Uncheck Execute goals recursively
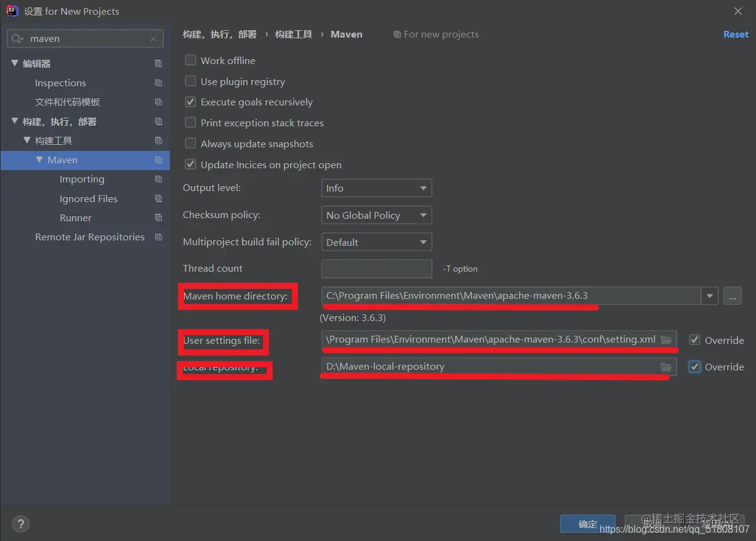 [191, 102]
